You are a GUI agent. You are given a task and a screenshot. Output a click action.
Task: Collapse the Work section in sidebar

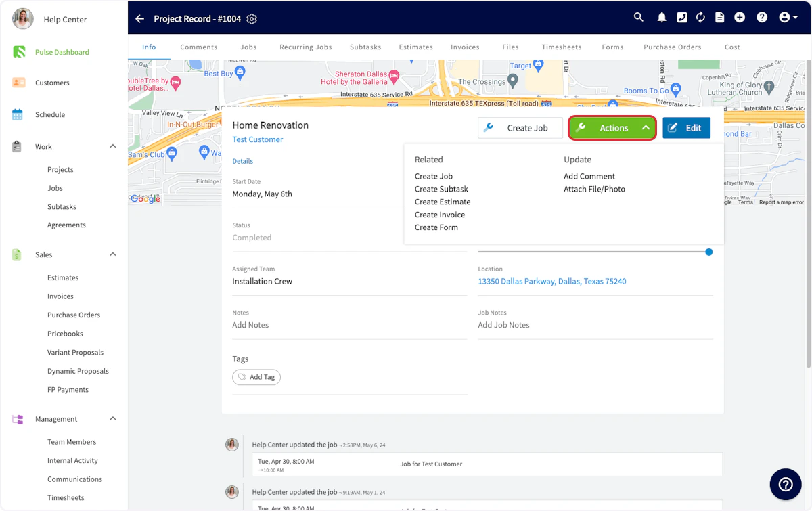click(x=113, y=146)
